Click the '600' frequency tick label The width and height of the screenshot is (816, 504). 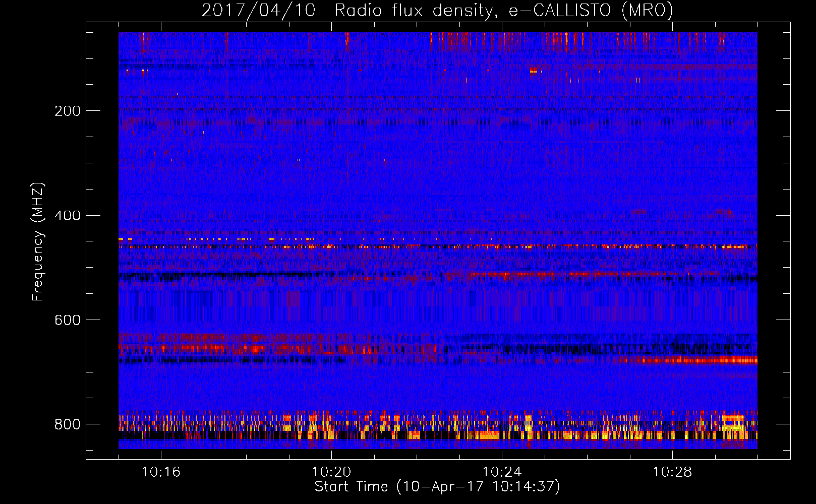[x=68, y=321]
